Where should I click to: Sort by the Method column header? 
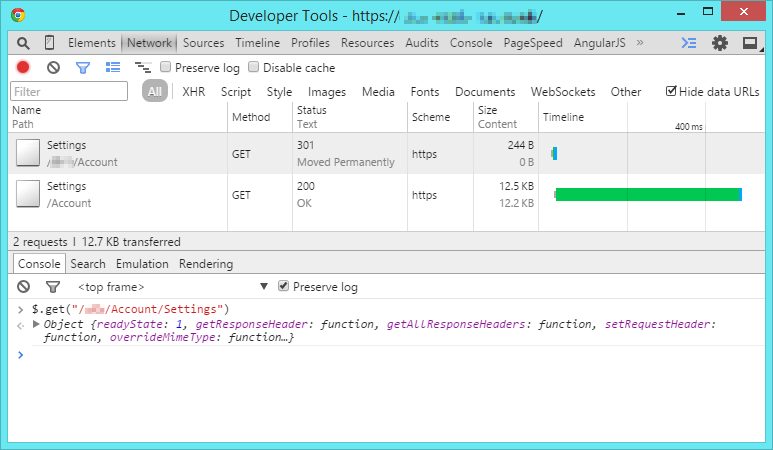[260, 117]
